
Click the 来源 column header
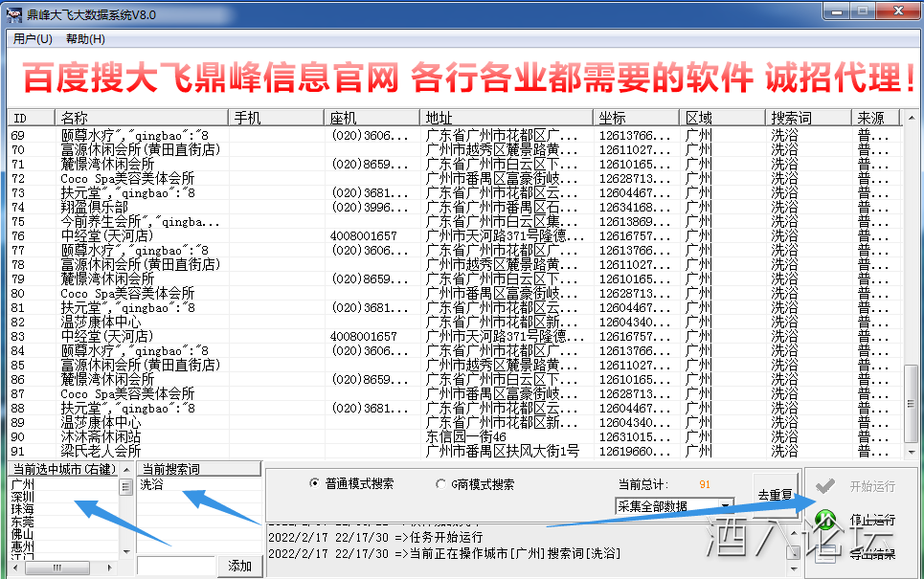876,118
